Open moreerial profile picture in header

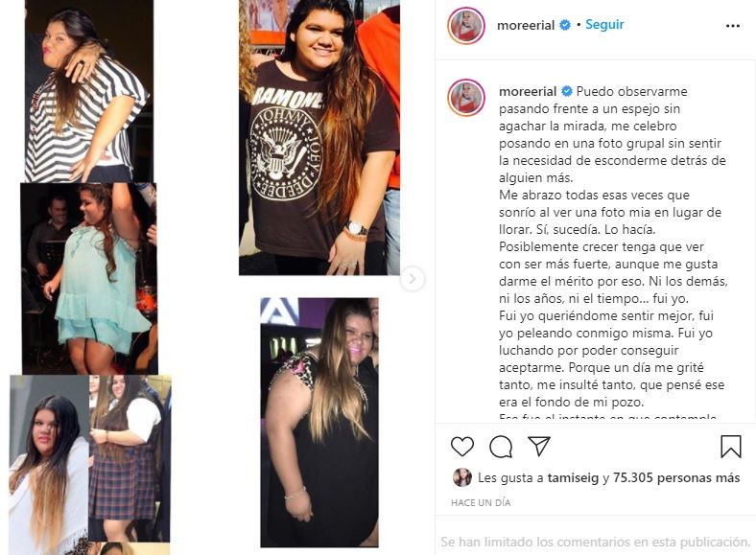[466, 26]
